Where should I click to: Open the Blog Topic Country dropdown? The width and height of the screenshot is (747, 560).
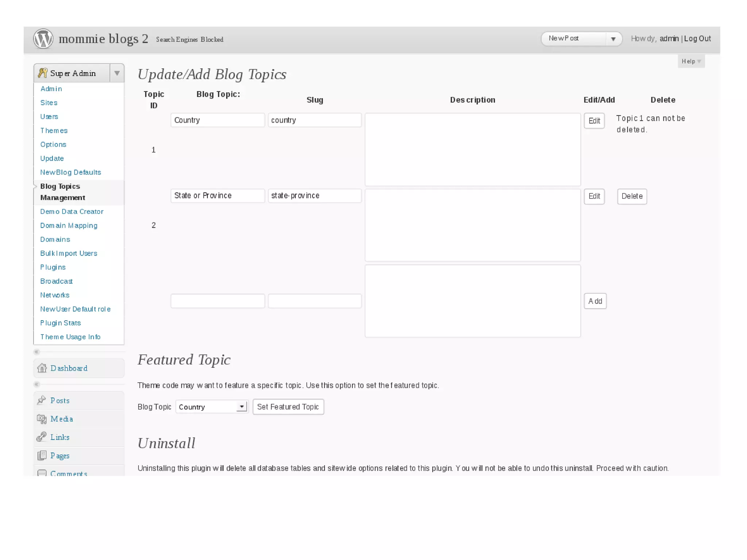[212, 407]
